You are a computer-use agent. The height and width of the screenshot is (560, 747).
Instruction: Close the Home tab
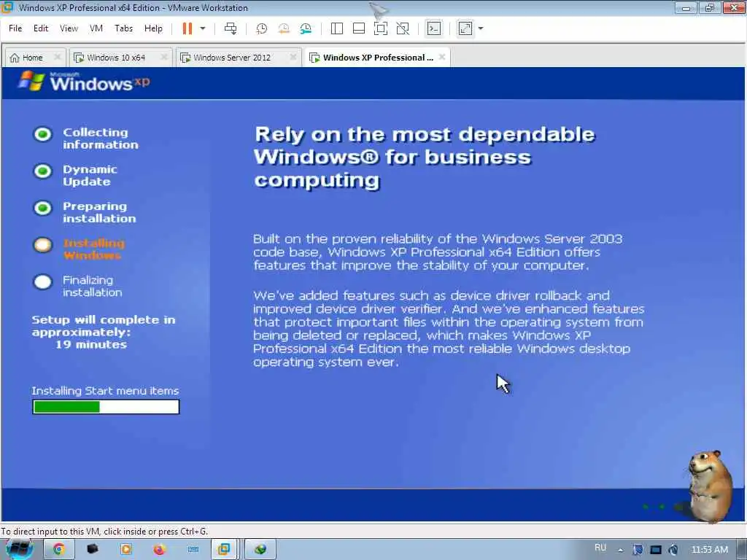point(57,57)
